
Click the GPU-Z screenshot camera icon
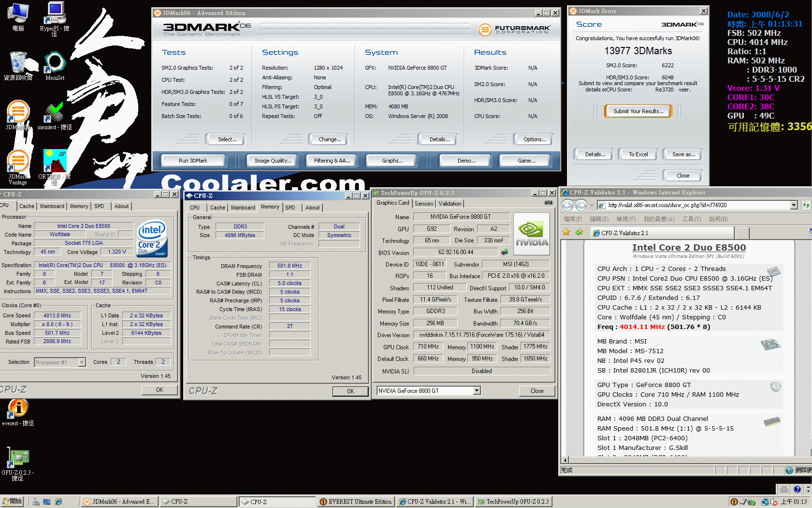coord(549,203)
